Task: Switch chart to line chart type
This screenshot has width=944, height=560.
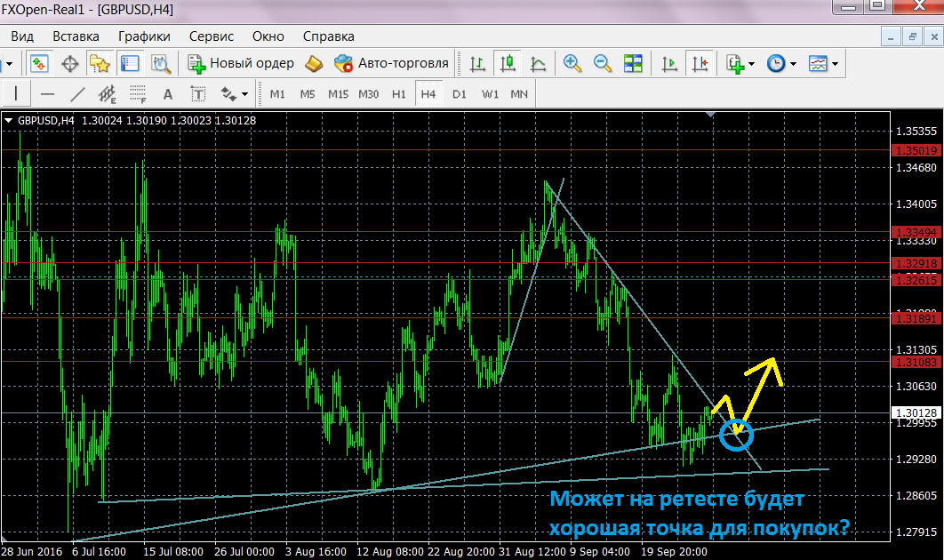Action: (x=538, y=63)
